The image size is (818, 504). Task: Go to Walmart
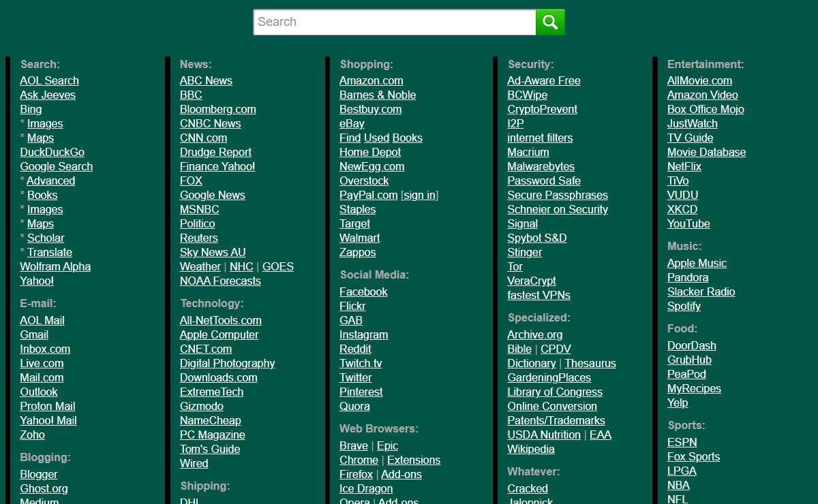click(x=360, y=238)
